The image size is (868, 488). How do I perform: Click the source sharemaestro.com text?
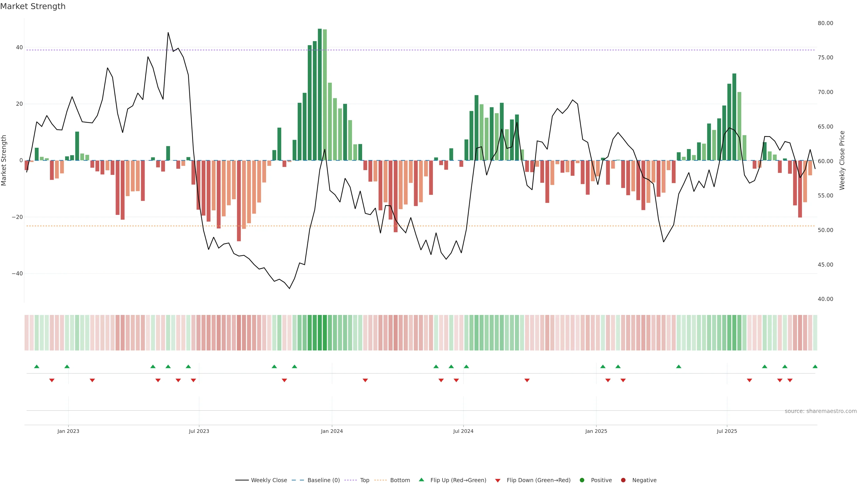coord(821,411)
